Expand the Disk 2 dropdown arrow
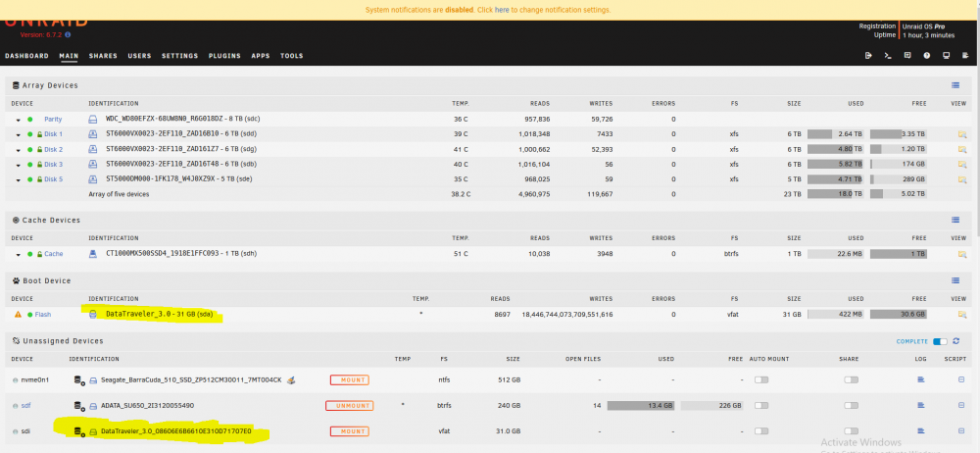980x453 pixels. click(18, 150)
